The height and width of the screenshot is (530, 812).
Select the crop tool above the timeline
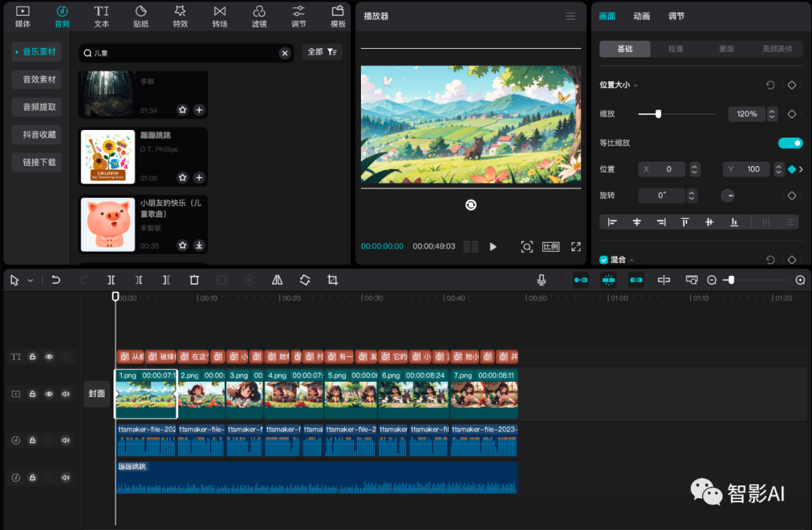pyautogui.click(x=332, y=280)
